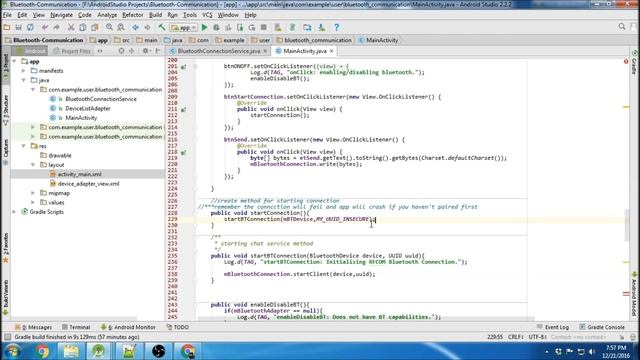Click the Collapse All icon in project panel

point(132,51)
